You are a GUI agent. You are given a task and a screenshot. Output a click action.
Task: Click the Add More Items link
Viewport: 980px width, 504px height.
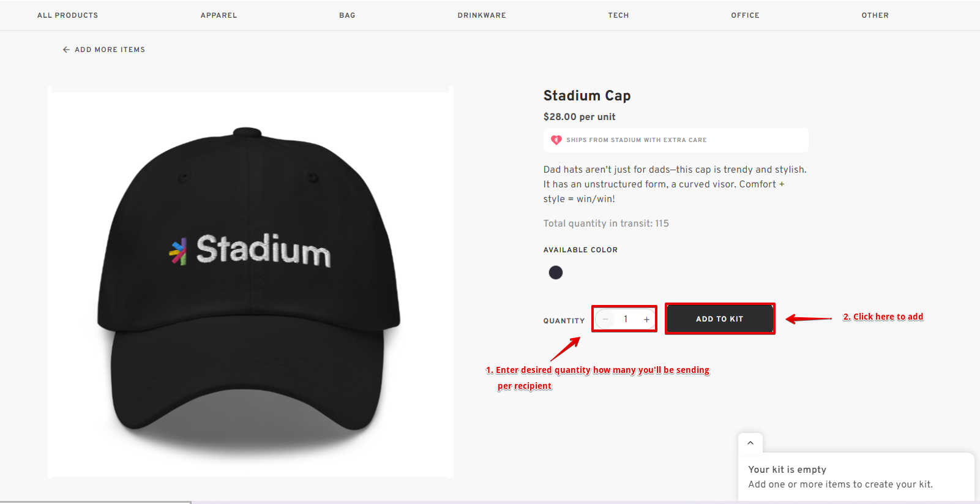(110, 50)
